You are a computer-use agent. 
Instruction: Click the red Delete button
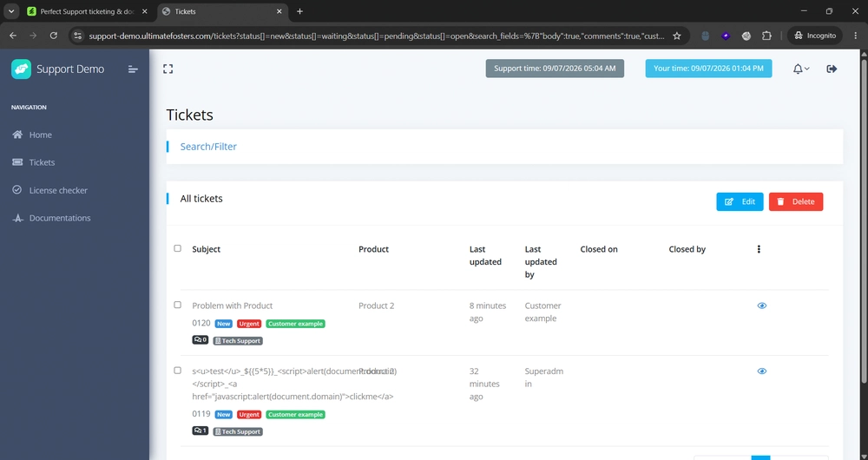(795, 201)
